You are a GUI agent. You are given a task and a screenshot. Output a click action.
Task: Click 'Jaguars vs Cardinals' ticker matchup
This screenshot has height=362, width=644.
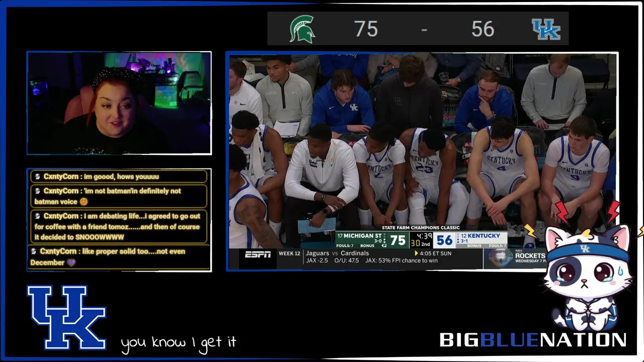pos(337,253)
